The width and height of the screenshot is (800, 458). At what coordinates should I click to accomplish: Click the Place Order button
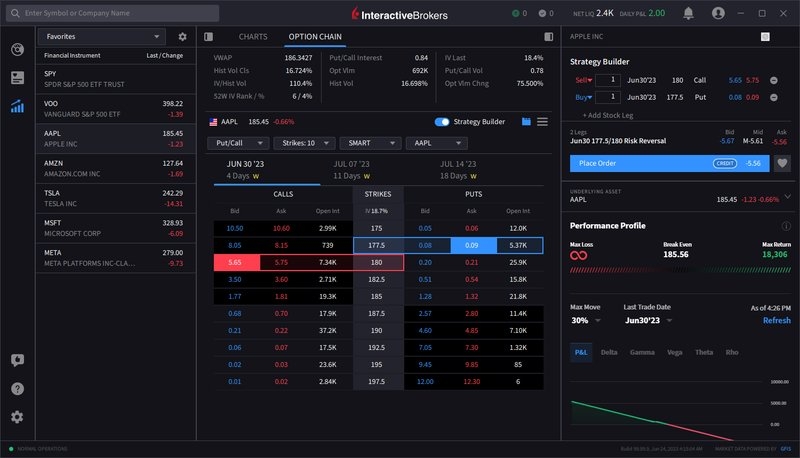(x=669, y=163)
